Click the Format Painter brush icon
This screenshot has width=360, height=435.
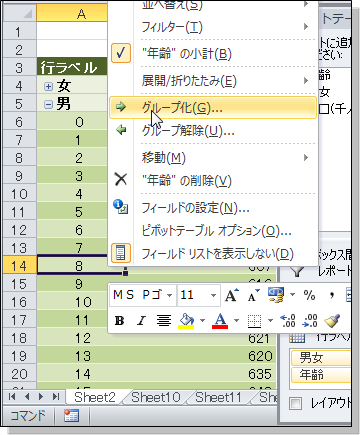pos(332,320)
